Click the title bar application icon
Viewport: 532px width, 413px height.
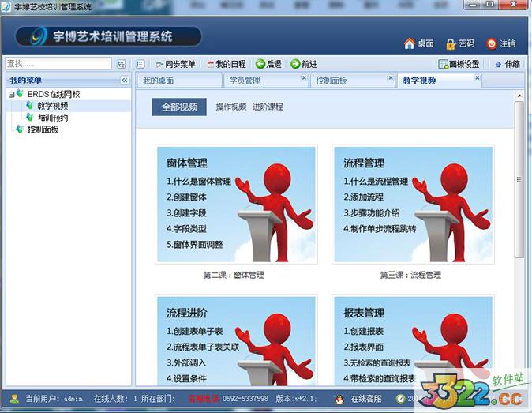click(6, 7)
